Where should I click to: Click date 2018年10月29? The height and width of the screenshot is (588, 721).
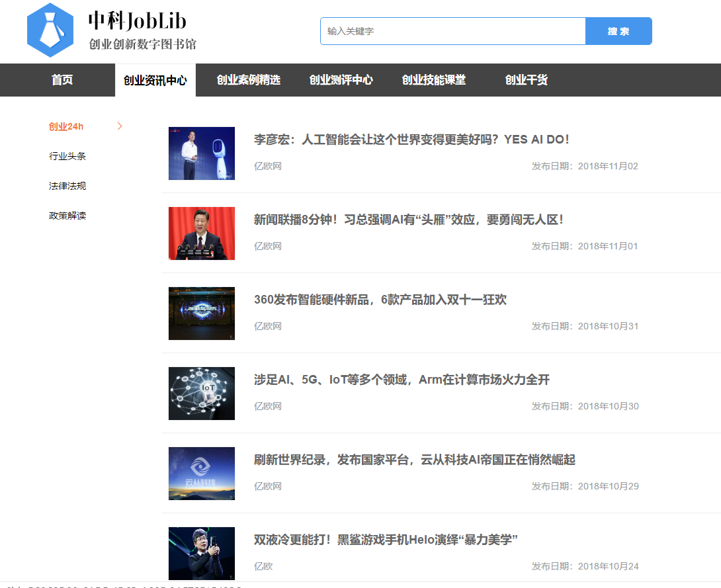coord(608,486)
